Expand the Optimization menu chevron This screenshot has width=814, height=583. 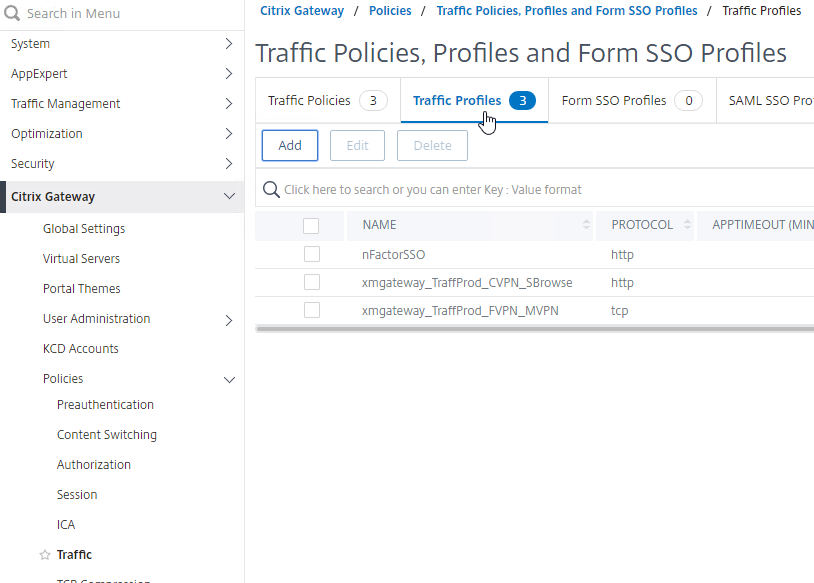(228, 134)
